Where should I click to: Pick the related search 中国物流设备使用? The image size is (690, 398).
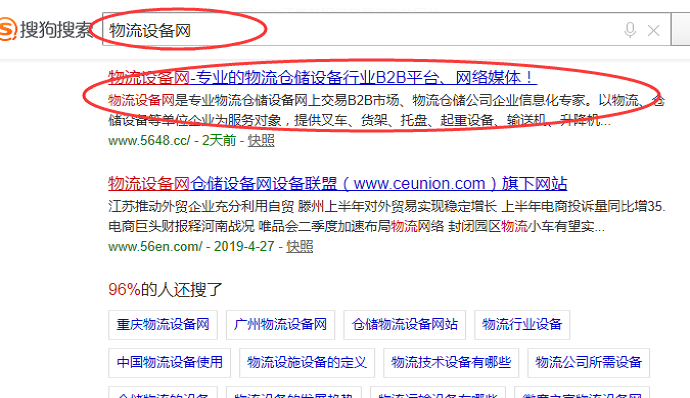pos(169,363)
